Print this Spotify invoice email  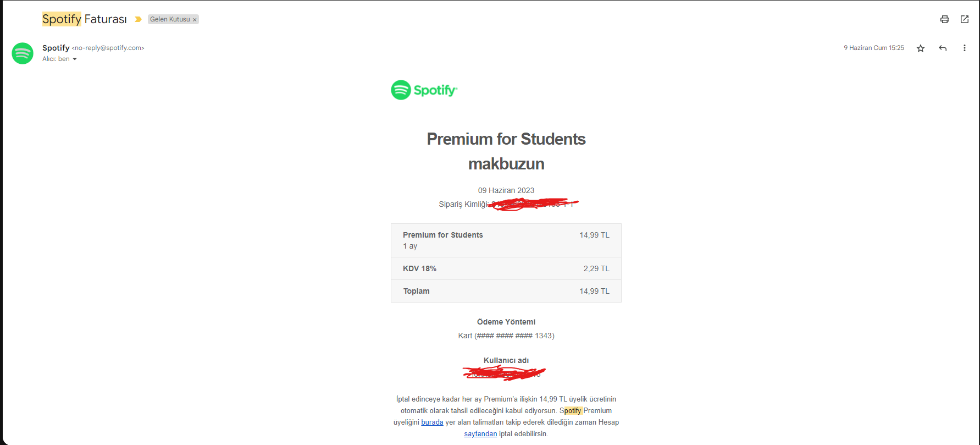944,19
